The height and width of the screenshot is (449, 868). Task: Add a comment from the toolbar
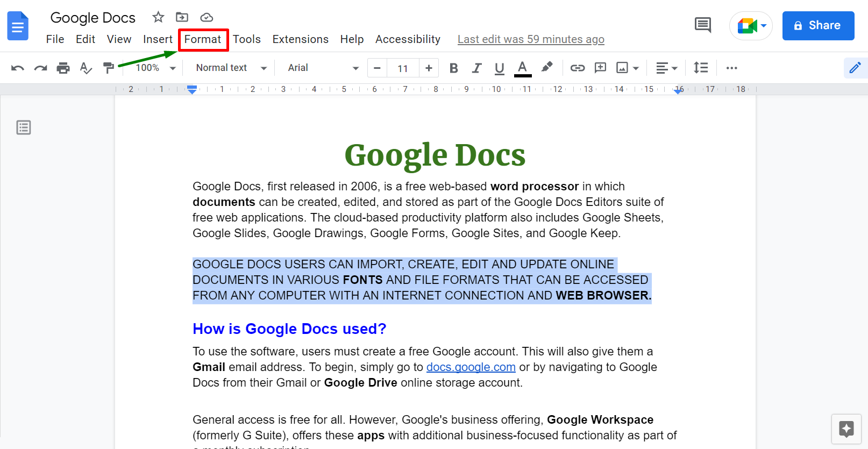600,68
